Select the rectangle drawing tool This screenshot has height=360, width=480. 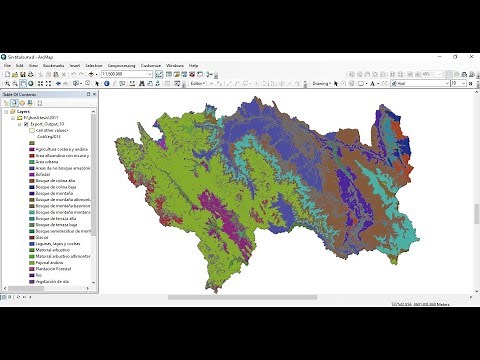pyautogui.click(x=361, y=83)
